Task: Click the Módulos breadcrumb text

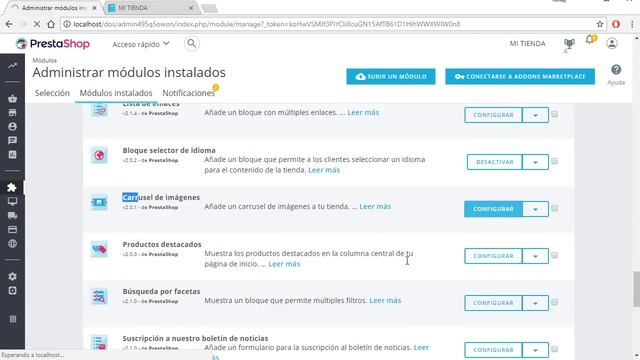Action: click(44, 60)
